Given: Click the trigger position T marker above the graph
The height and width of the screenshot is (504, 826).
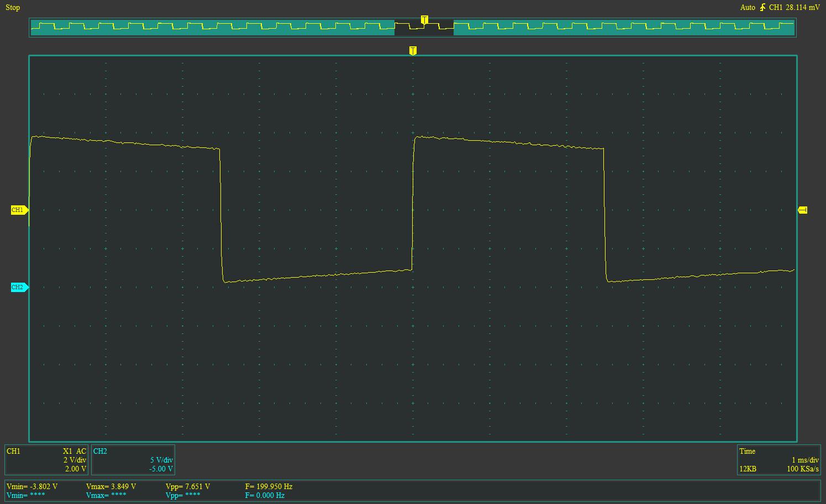Looking at the screenshot, I should coord(413,51).
